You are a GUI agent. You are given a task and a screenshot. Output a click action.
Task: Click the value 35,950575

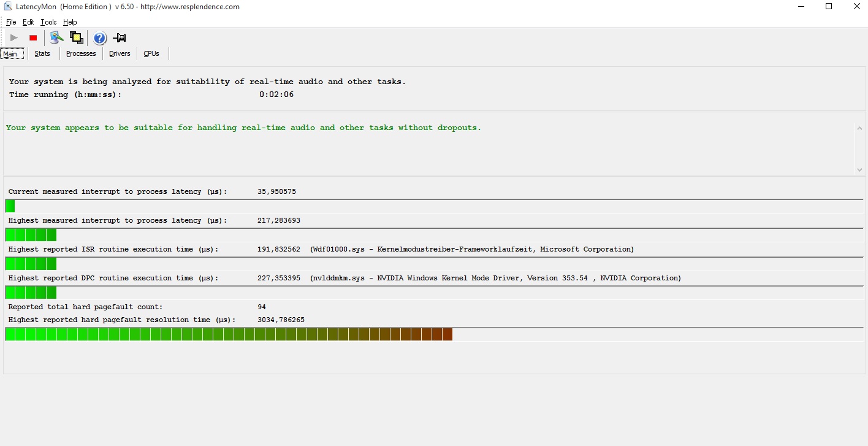coord(276,192)
